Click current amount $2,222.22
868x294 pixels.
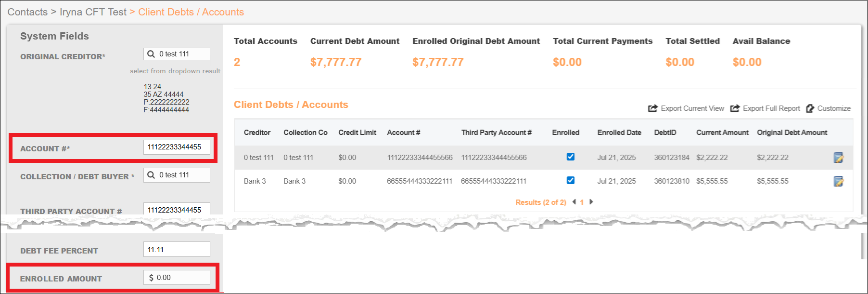[x=712, y=158]
